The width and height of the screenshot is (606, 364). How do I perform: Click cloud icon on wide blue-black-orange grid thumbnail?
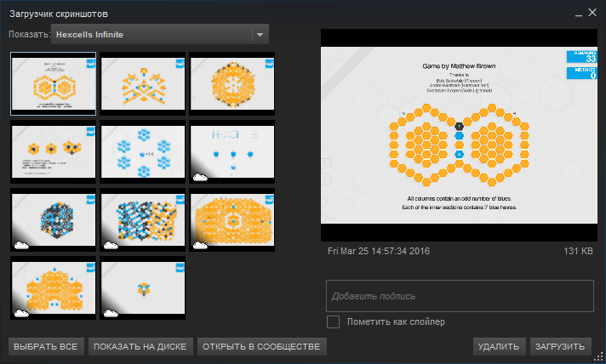coord(111,245)
